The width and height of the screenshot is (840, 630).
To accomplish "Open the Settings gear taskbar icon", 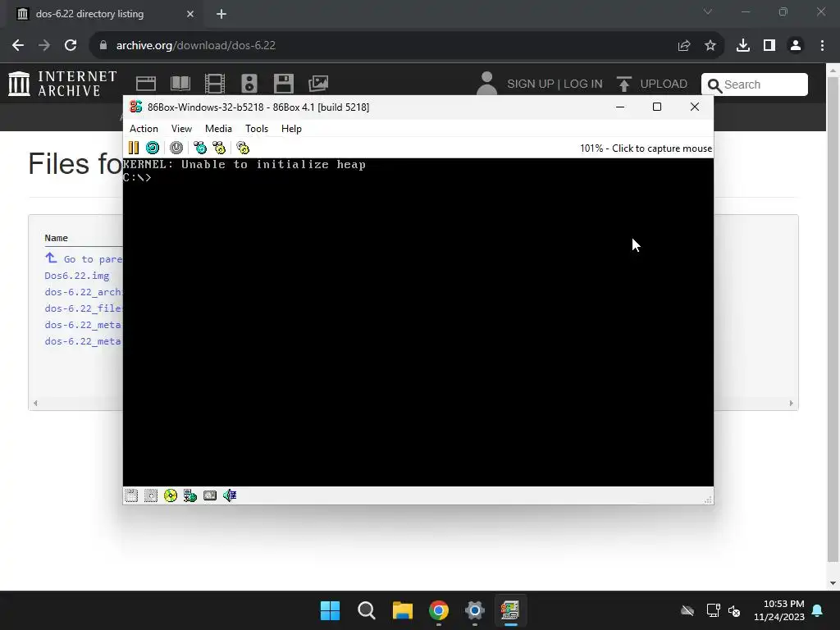I will click(x=475, y=610).
